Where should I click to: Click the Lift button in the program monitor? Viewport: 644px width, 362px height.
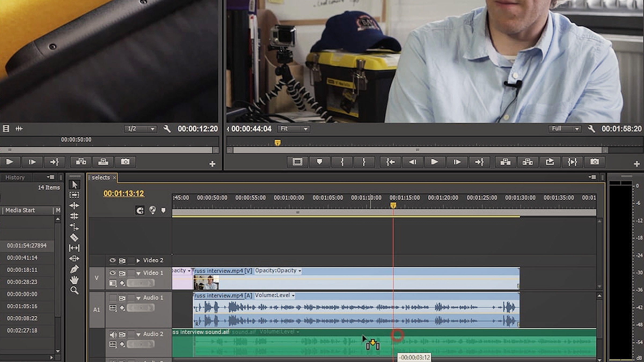click(505, 162)
